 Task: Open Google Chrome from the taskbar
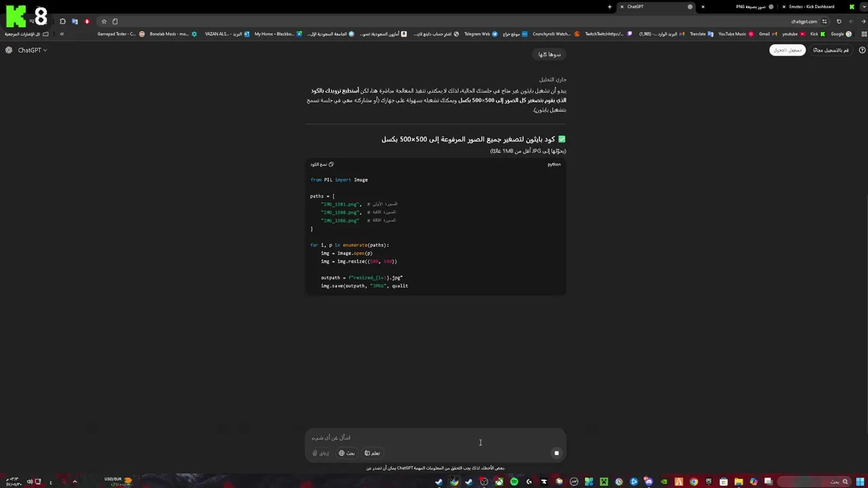694,482
